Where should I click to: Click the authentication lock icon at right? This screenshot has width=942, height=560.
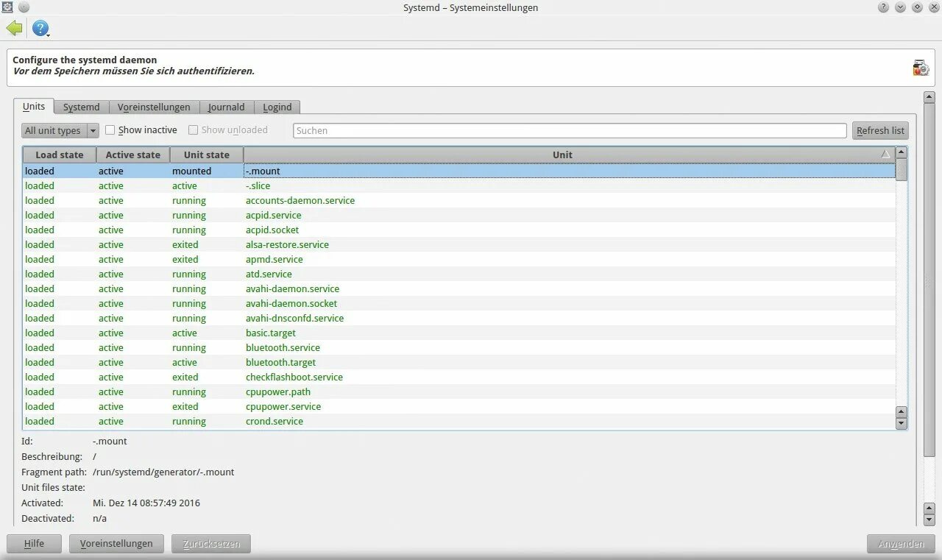tap(921, 68)
